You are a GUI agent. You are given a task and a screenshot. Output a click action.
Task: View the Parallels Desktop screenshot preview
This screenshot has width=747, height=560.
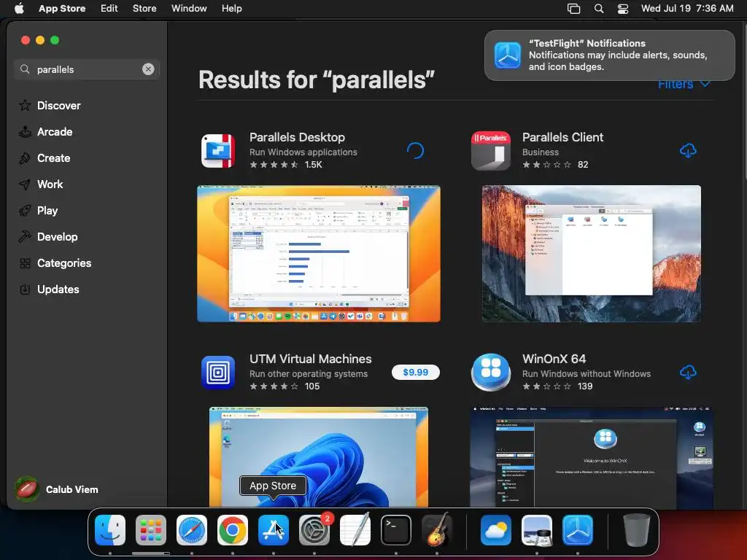(319, 254)
